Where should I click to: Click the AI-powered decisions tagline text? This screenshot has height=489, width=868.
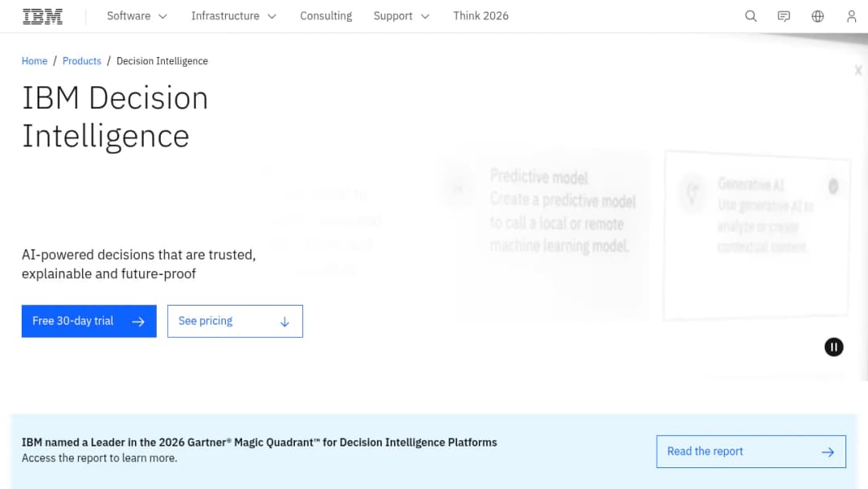pyautogui.click(x=139, y=264)
